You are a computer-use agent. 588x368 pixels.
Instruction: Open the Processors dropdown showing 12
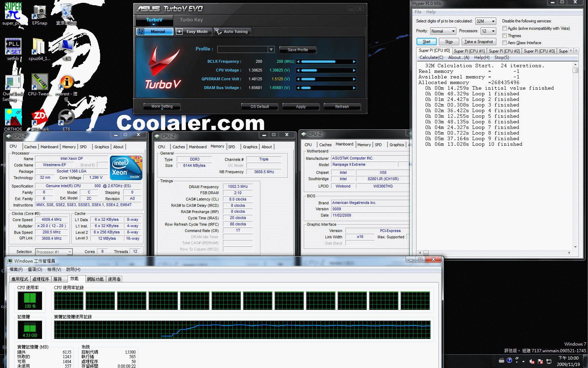488,31
